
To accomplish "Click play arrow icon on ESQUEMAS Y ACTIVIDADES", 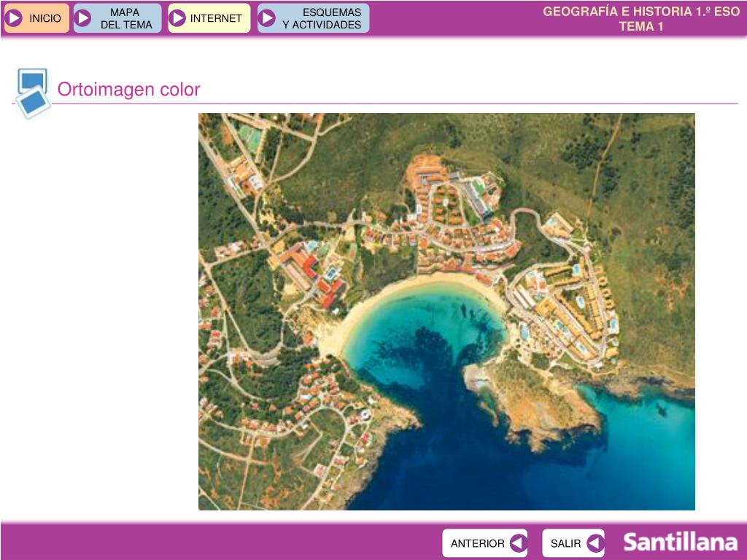I will coord(267,18).
